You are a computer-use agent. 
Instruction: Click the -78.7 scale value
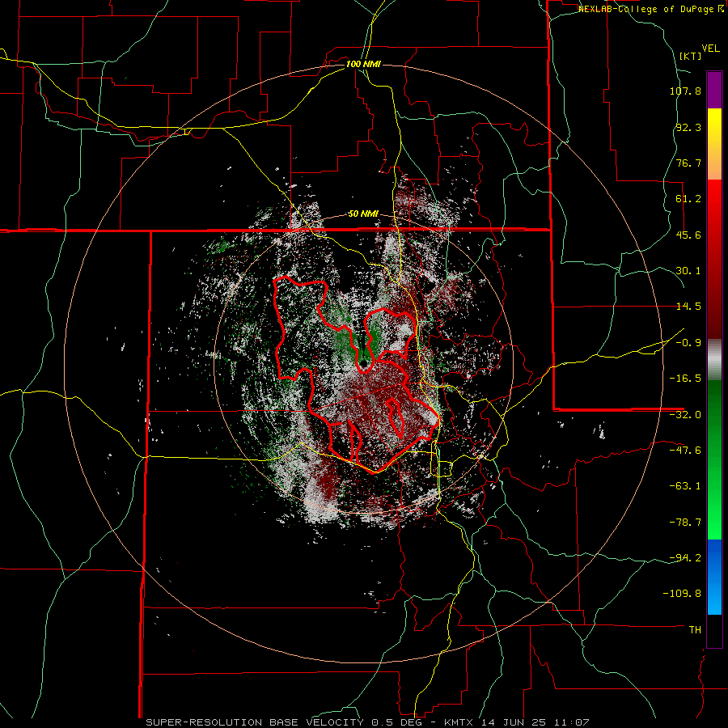(685, 523)
